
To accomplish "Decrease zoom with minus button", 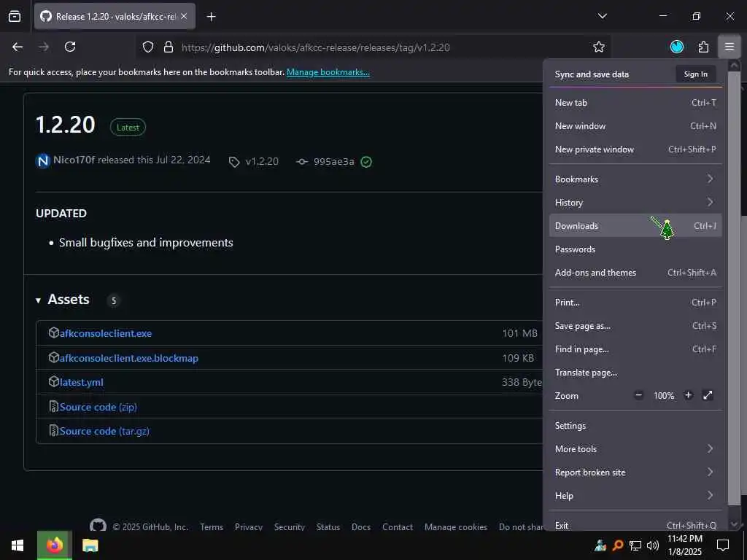I will pos(639,395).
